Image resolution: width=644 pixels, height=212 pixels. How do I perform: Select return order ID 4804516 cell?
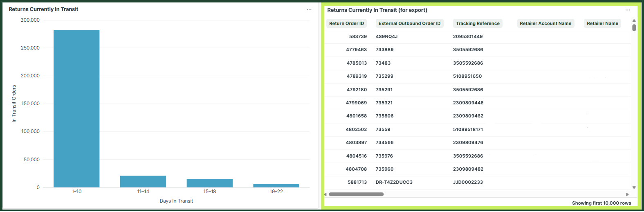357,156
